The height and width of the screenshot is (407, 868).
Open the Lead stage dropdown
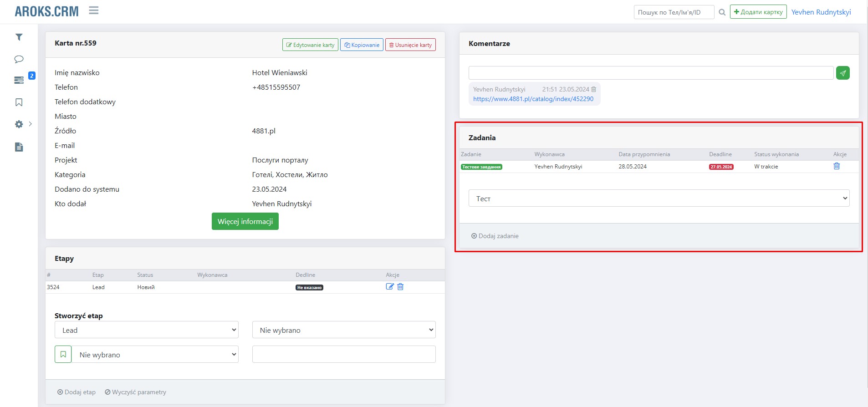coord(147,330)
